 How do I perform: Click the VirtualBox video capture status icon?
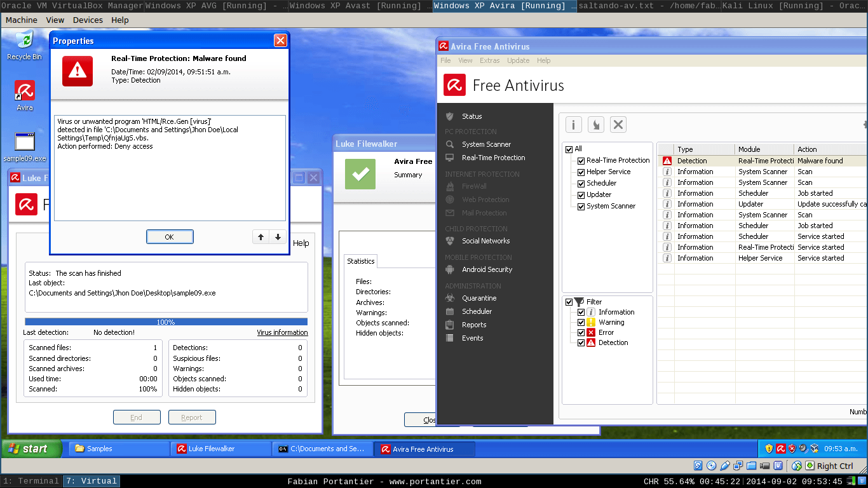click(764, 466)
